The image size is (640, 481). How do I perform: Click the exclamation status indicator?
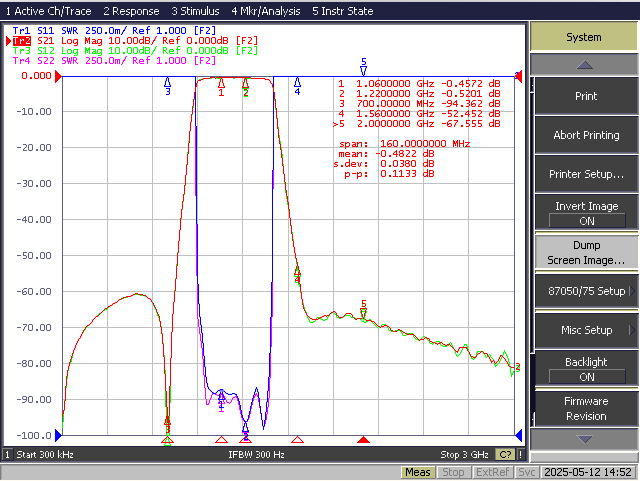click(x=520, y=454)
